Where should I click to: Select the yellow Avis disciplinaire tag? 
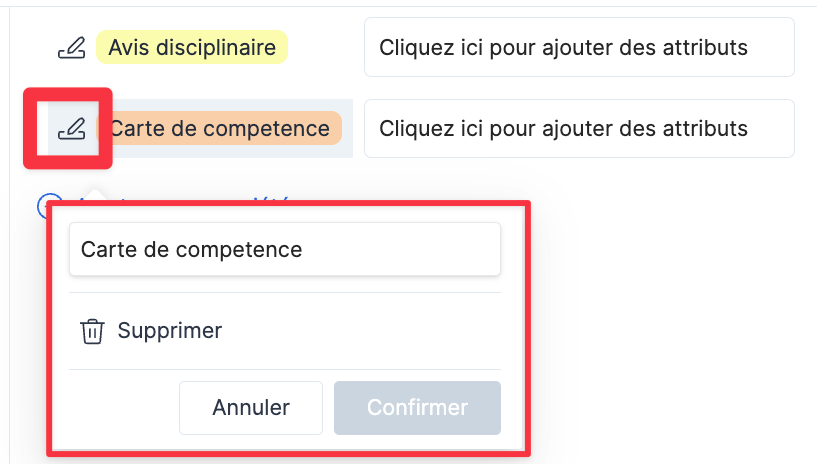[191, 48]
